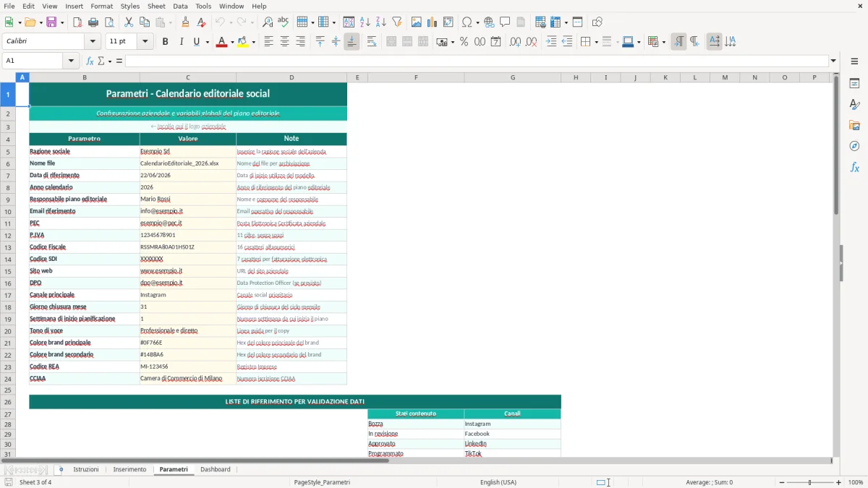Click PageStyle_Parametri in status bar
Screen dimensions: 868x488
coord(322,482)
